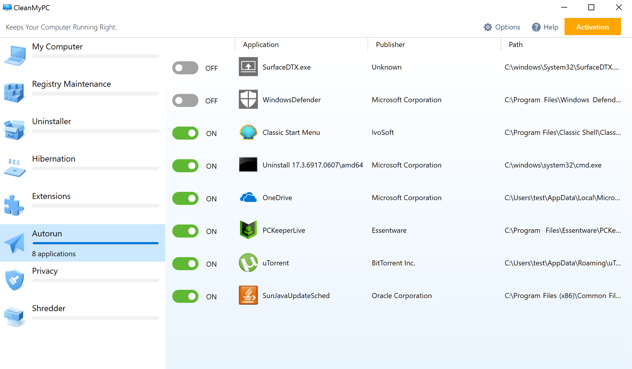Click the SunJavaUpdateSched Java icon
This screenshot has width=632, height=369.
pos(248,296)
